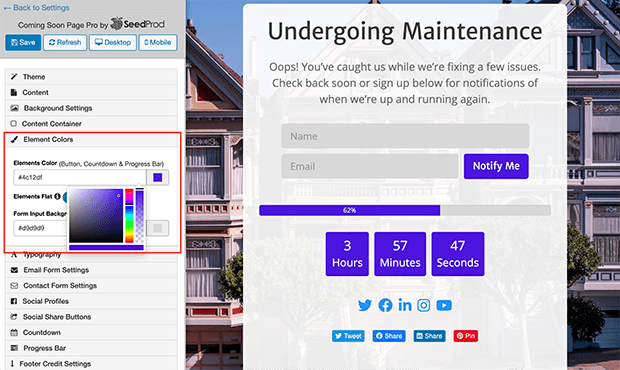The width and height of the screenshot is (620, 370).
Task: Click the Elements Flat info icon
Action: (57, 196)
